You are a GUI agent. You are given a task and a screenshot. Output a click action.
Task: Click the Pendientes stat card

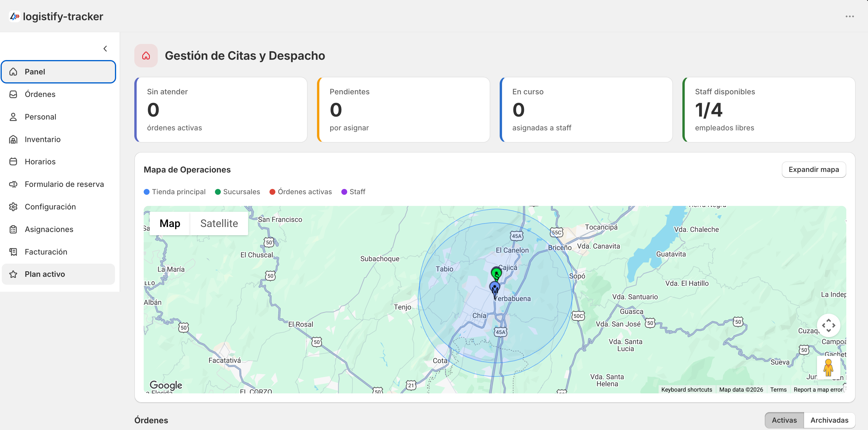pos(403,110)
